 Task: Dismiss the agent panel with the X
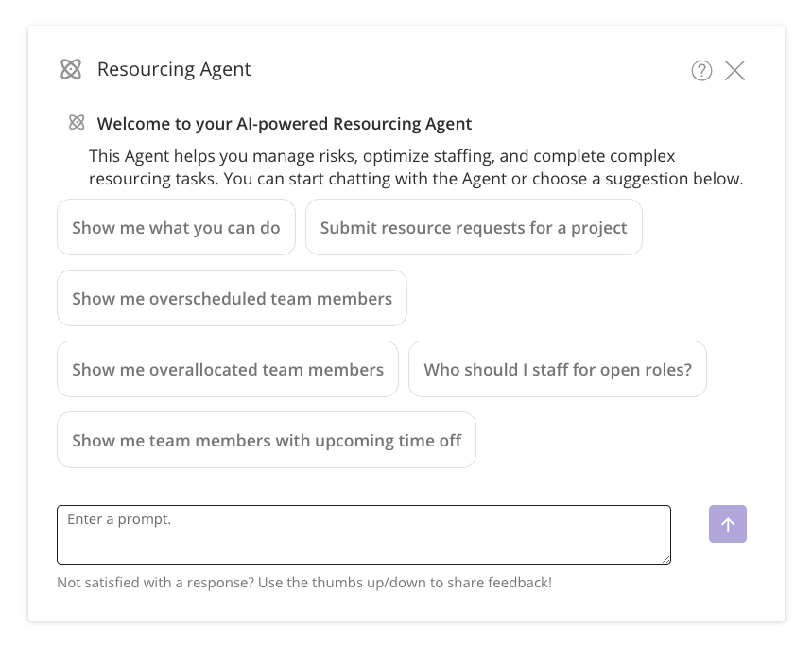tap(734, 70)
